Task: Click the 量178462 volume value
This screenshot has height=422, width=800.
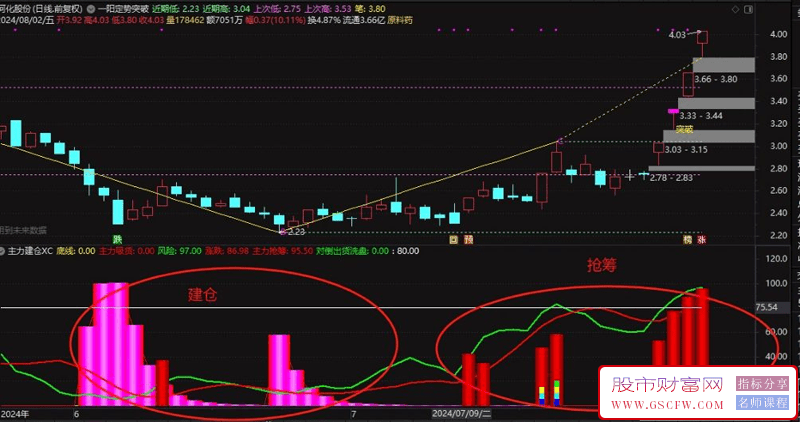Action: (186, 20)
